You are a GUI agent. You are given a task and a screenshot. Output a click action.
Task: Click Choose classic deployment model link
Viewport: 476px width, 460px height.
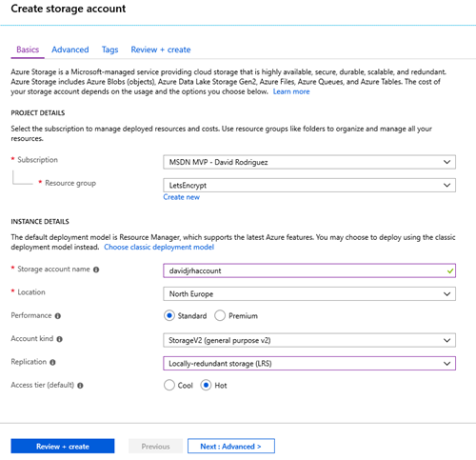point(159,247)
